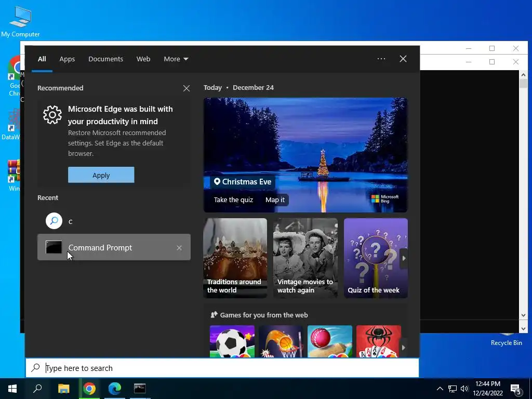Close the search panel with the X
The width and height of the screenshot is (532, 399).
(403, 59)
